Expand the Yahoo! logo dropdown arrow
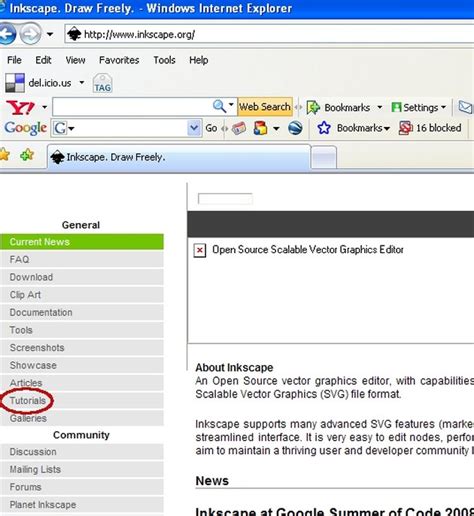This screenshot has height=516, width=474. [44, 107]
